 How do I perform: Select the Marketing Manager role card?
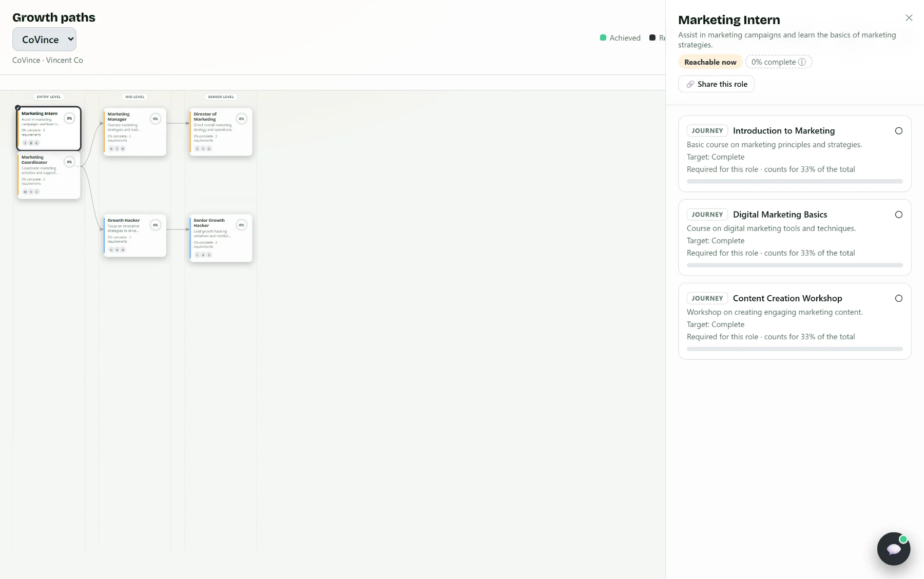coord(135,132)
